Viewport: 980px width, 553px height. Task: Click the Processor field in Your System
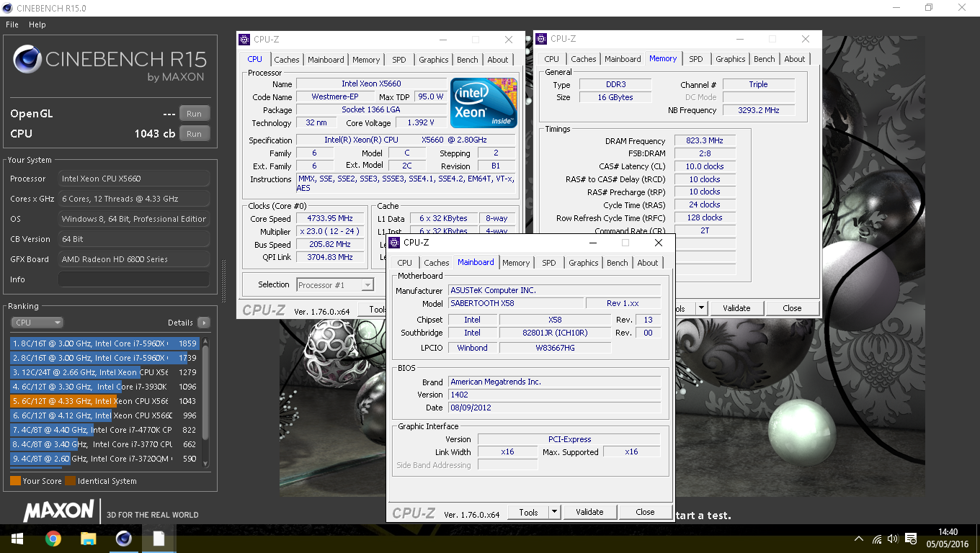(x=134, y=179)
